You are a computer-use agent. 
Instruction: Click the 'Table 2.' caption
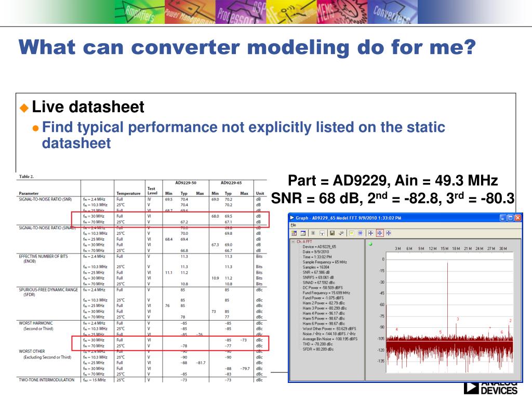[x=26, y=177]
